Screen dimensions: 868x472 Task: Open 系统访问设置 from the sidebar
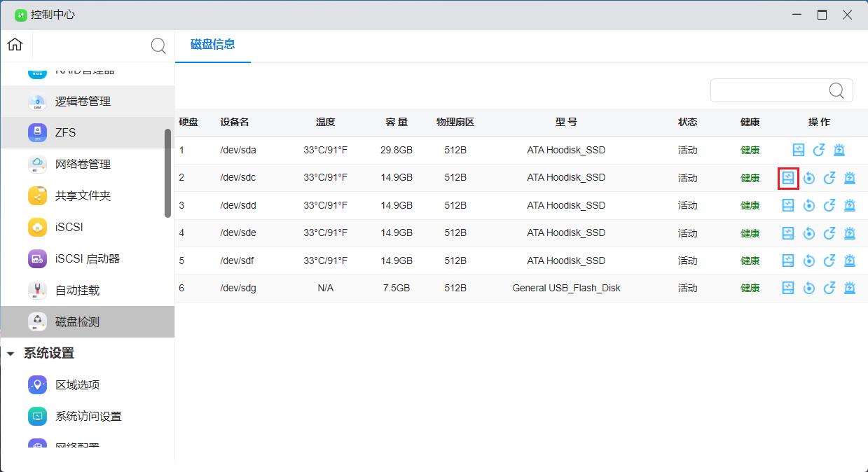click(x=88, y=416)
